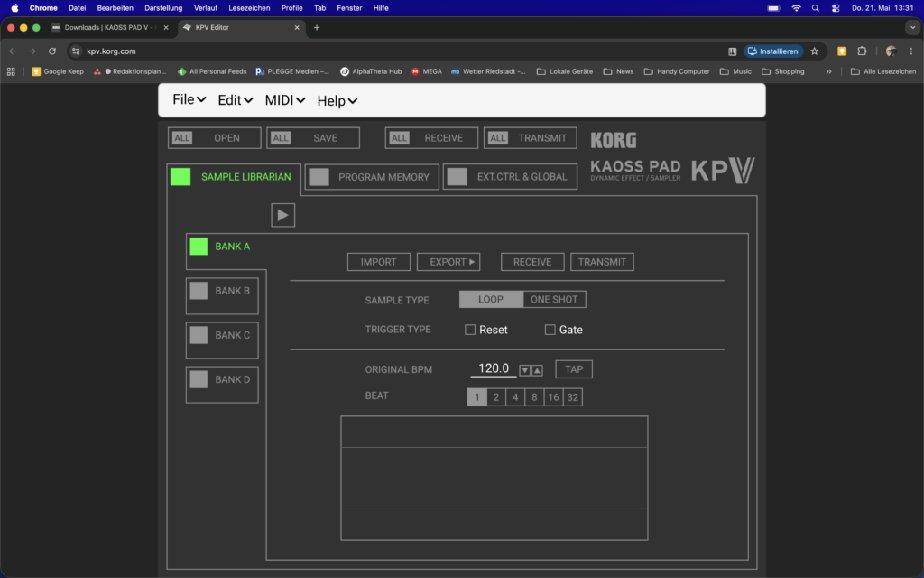Click the Wi-Fi status icon
This screenshot has width=924, height=578.
(796, 8)
